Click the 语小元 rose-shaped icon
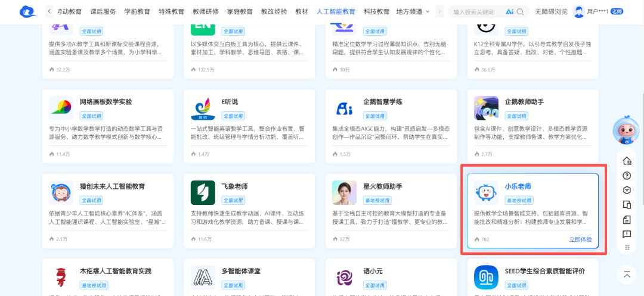Image resolution: width=644 pixels, height=296 pixels. (344, 278)
